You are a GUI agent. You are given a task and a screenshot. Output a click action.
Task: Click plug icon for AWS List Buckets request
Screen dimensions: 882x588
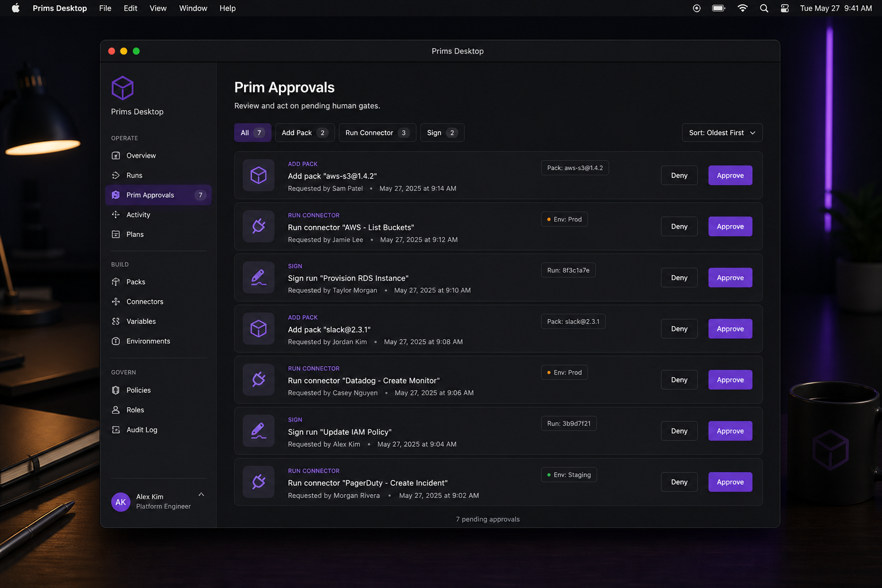[258, 226]
